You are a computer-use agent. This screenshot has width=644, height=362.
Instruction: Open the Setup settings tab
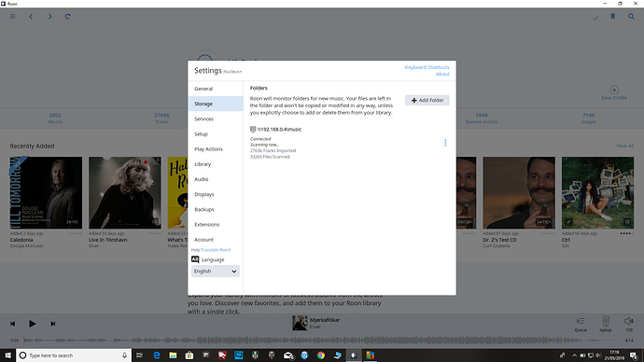216,134
